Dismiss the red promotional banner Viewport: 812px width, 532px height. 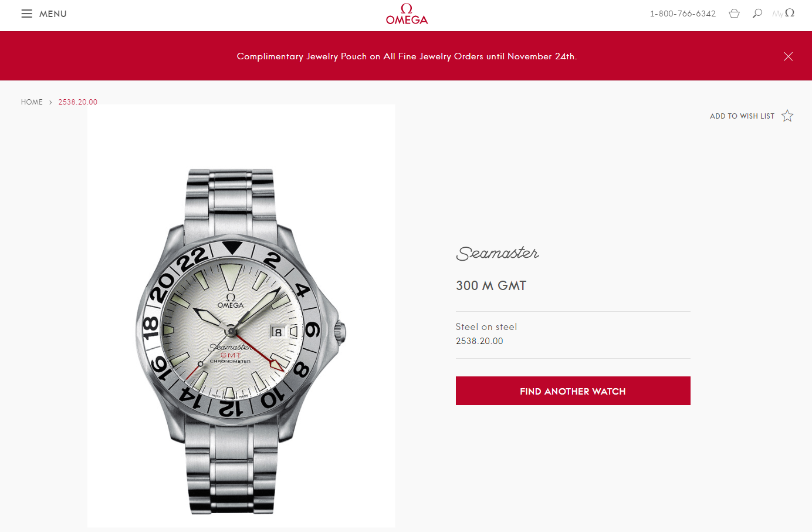788,56
